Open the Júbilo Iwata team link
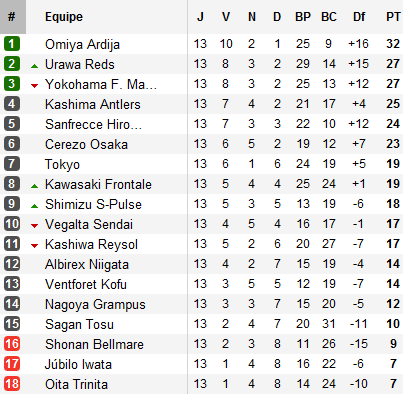The width and height of the screenshot is (403, 394). (x=78, y=364)
